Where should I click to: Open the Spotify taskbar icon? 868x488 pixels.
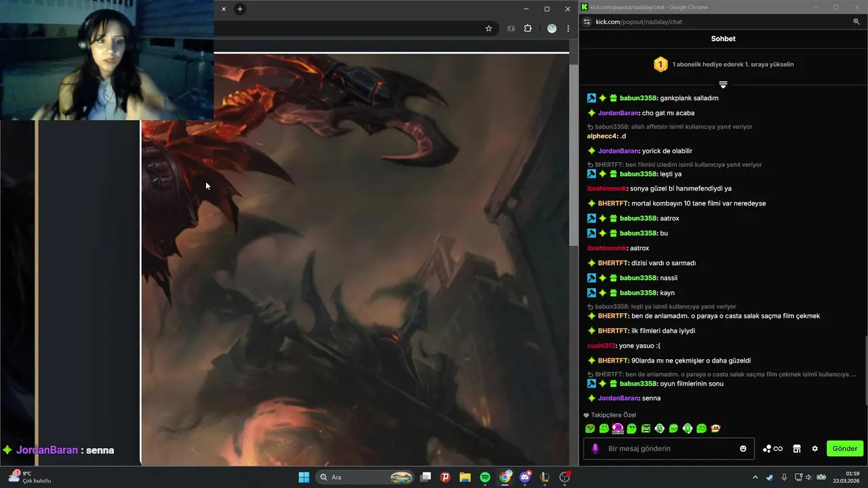(485, 477)
